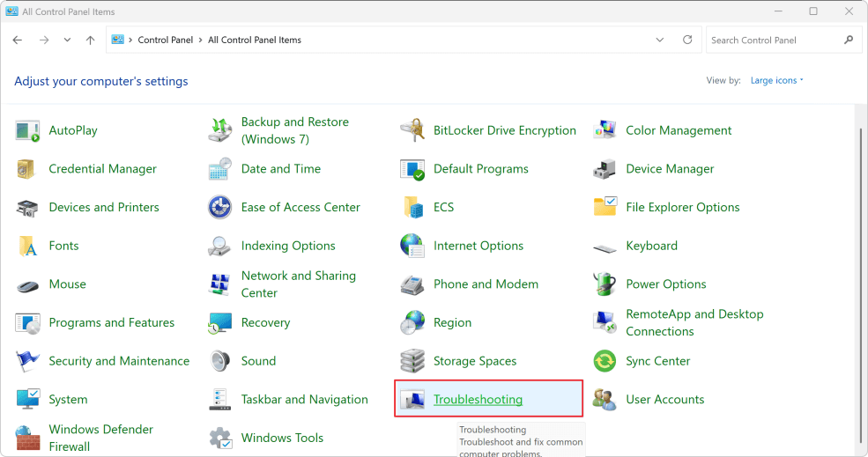
Task: Click the Device Manager icon
Action: pyautogui.click(x=605, y=169)
